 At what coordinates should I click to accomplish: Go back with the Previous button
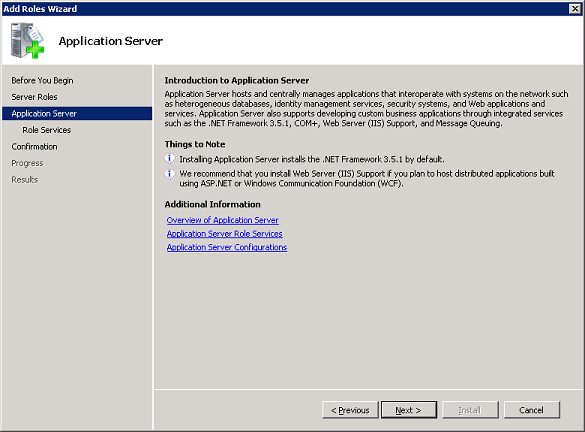[x=350, y=410]
